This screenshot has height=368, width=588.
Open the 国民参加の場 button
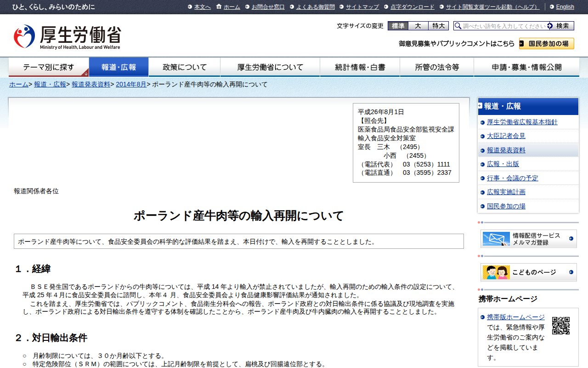[x=547, y=44]
